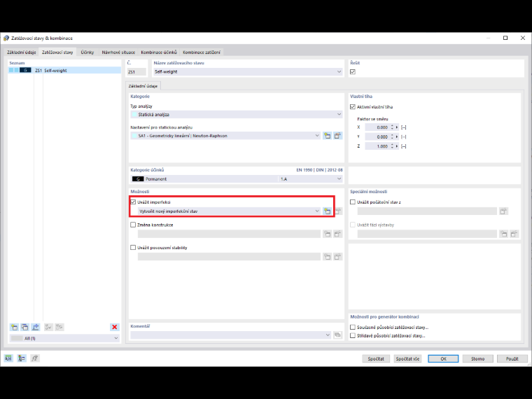
Task: Click the new load case icon under the list
Action: coord(14,327)
